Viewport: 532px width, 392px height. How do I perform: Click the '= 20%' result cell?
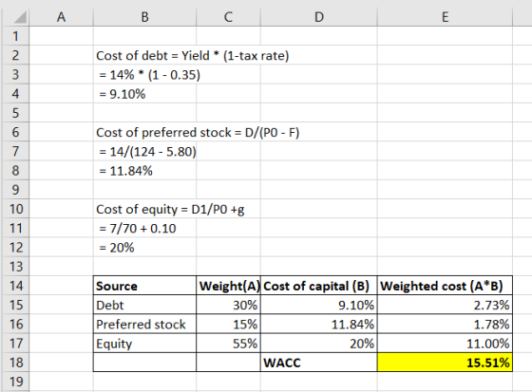[x=144, y=248]
